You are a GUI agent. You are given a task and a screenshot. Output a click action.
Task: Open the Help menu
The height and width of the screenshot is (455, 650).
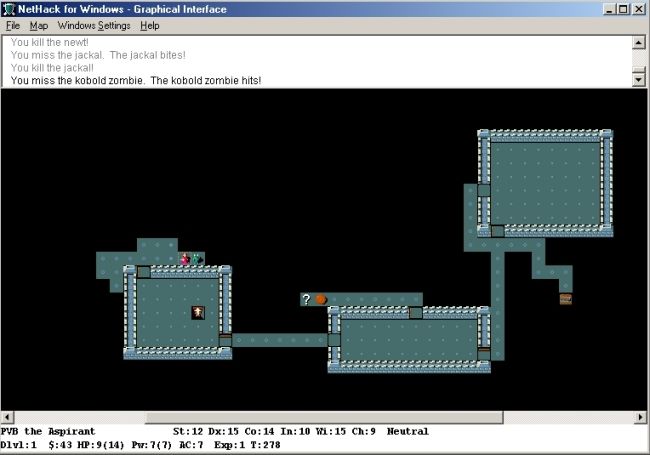[150, 26]
